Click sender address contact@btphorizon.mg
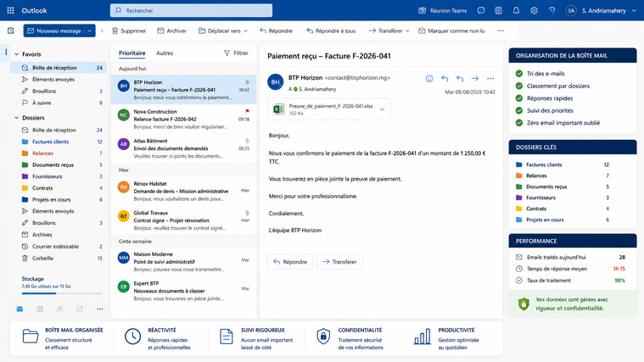 coord(357,78)
